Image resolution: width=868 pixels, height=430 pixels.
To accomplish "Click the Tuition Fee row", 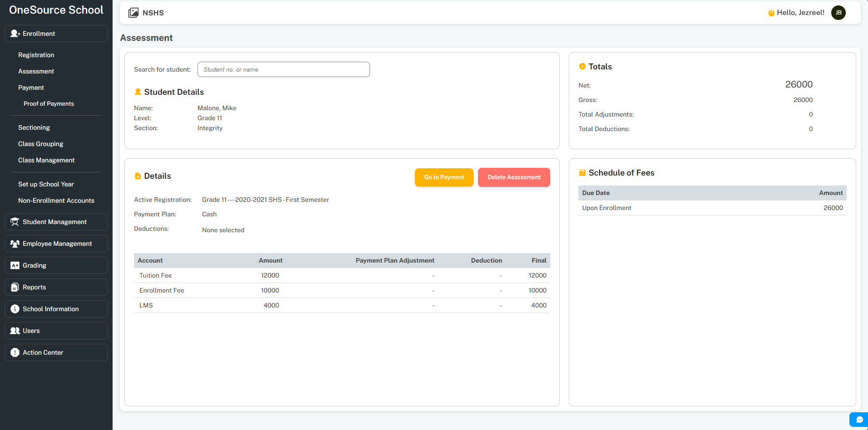I will pyautogui.click(x=342, y=275).
